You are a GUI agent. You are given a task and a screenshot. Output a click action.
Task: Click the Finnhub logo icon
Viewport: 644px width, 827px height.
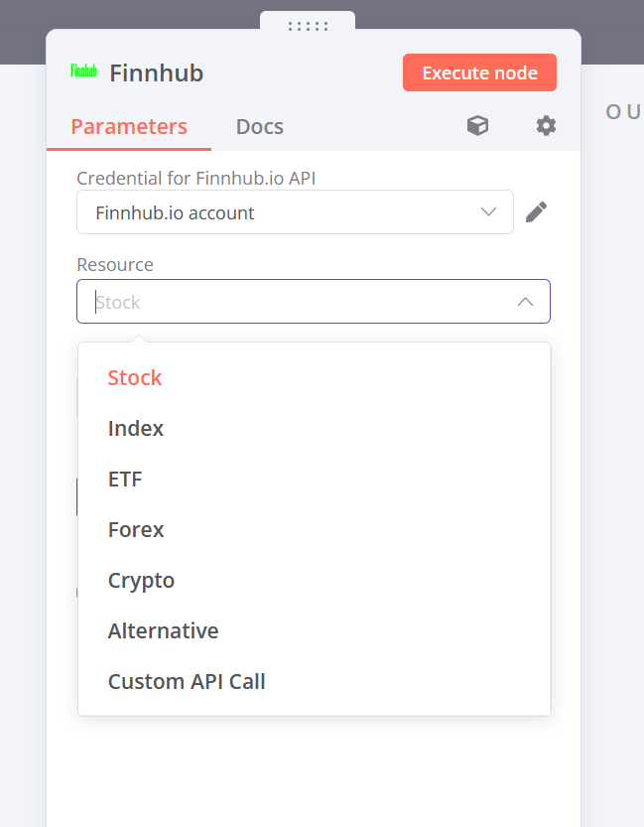(83, 71)
